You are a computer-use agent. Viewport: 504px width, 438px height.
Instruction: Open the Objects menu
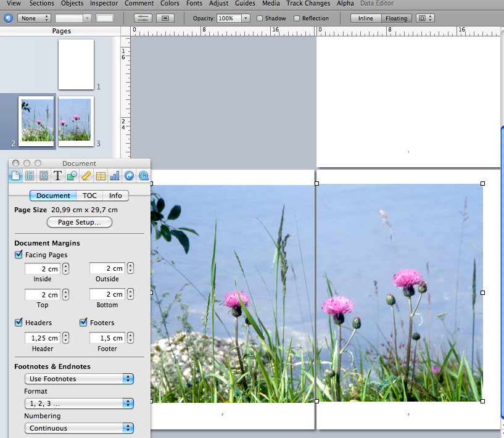coord(72,4)
